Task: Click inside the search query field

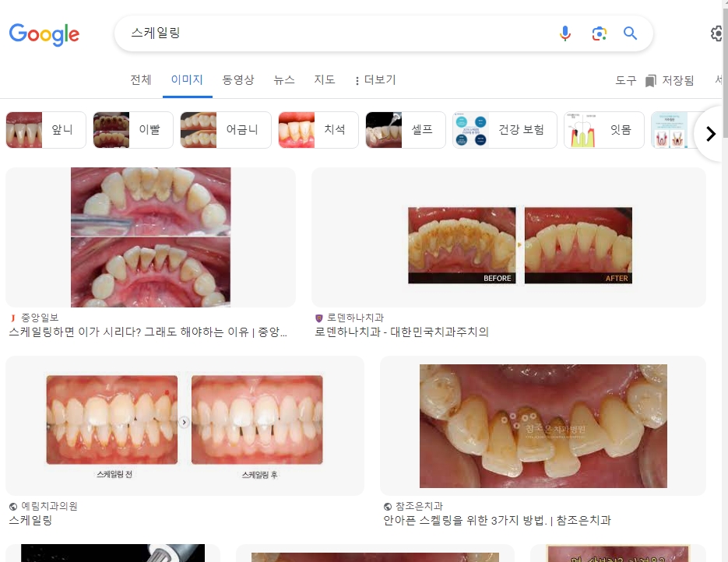Action: [x=311, y=33]
